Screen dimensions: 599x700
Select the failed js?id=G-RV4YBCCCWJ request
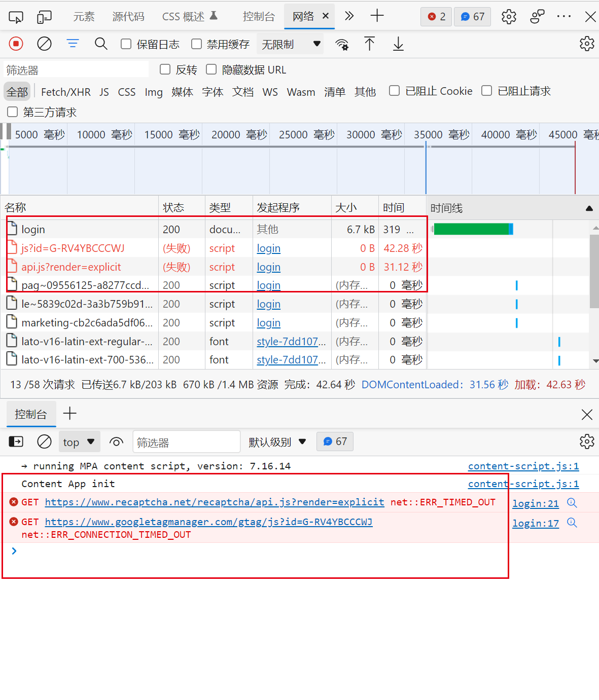coord(73,248)
